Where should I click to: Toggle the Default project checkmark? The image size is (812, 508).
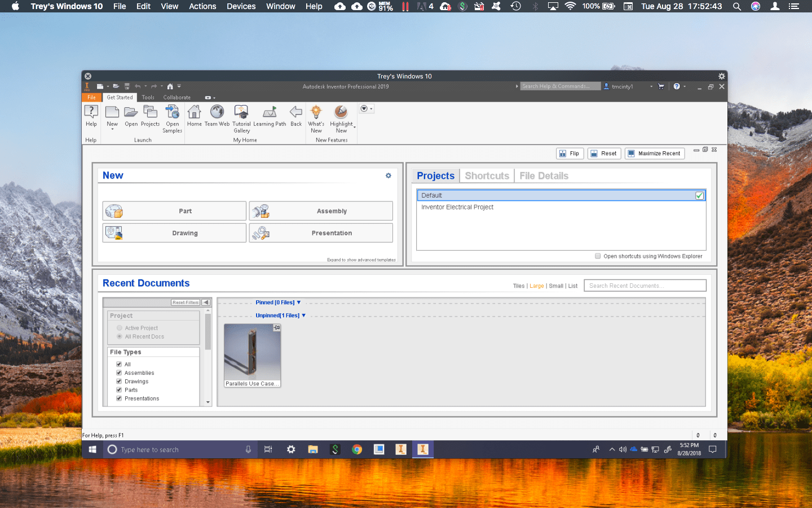(699, 195)
